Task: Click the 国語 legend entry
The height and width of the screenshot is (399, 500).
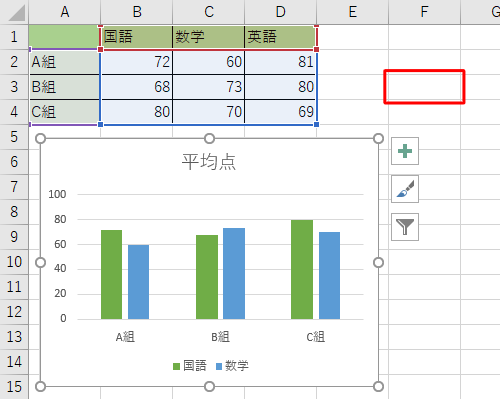Action: [190, 366]
